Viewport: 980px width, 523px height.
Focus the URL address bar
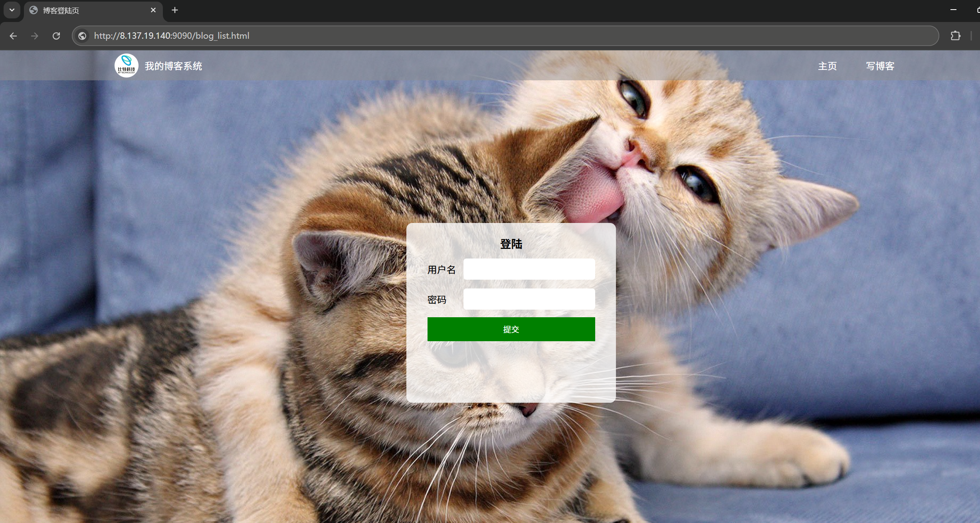tap(479, 36)
